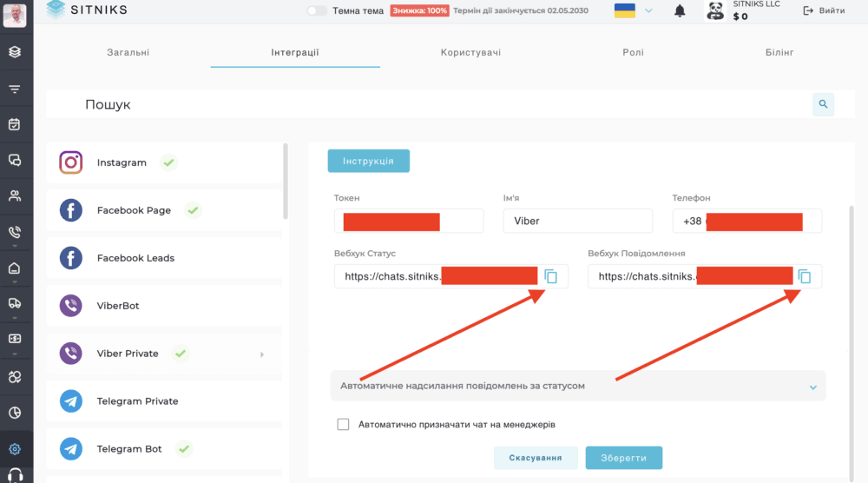Open the analytics pie chart icon

coord(15,413)
